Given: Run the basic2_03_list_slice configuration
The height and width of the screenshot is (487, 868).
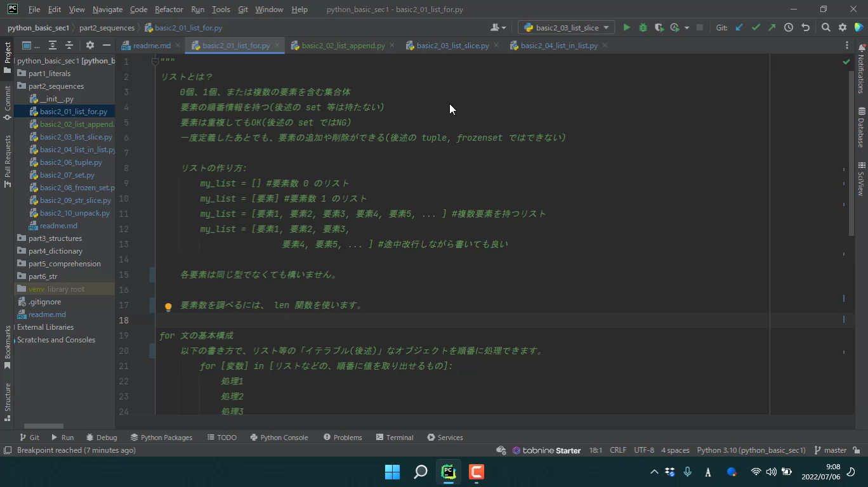Looking at the screenshot, I should pyautogui.click(x=626, y=28).
